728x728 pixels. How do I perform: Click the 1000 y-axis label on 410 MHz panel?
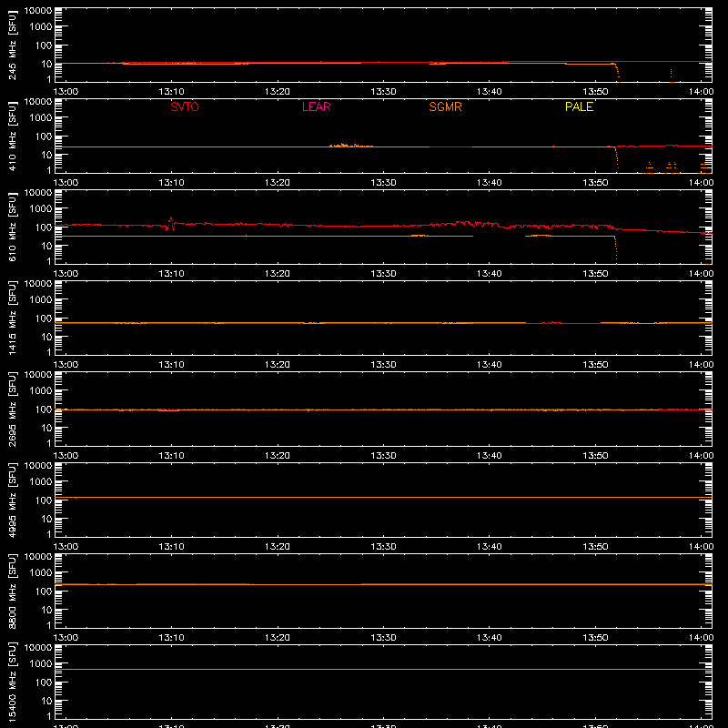click(x=41, y=118)
